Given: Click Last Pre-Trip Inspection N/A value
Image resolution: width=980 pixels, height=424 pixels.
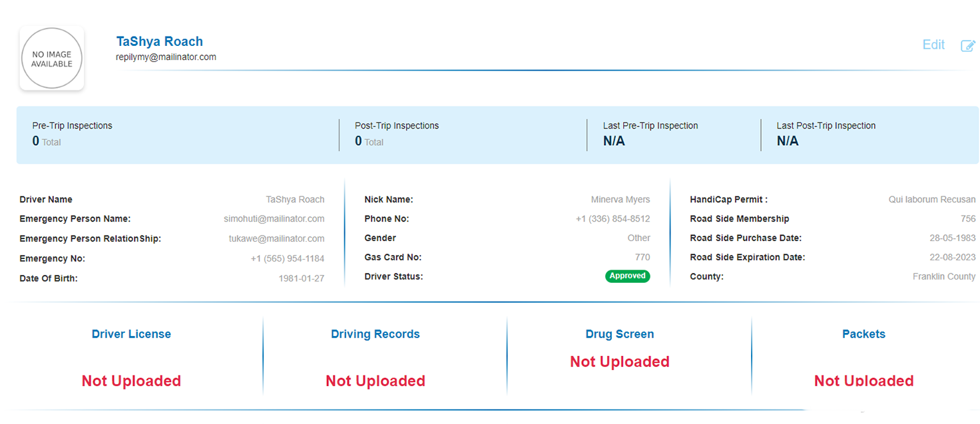Looking at the screenshot, I should click(614, 141).
